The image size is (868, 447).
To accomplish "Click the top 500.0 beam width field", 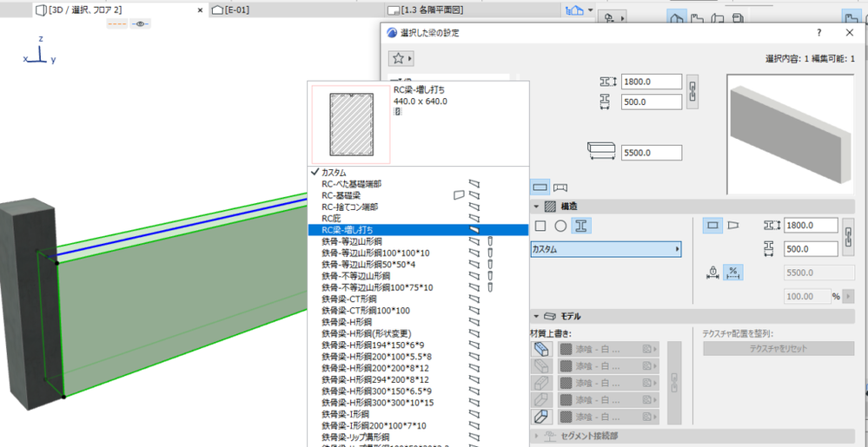I will (x=652, y=102).
